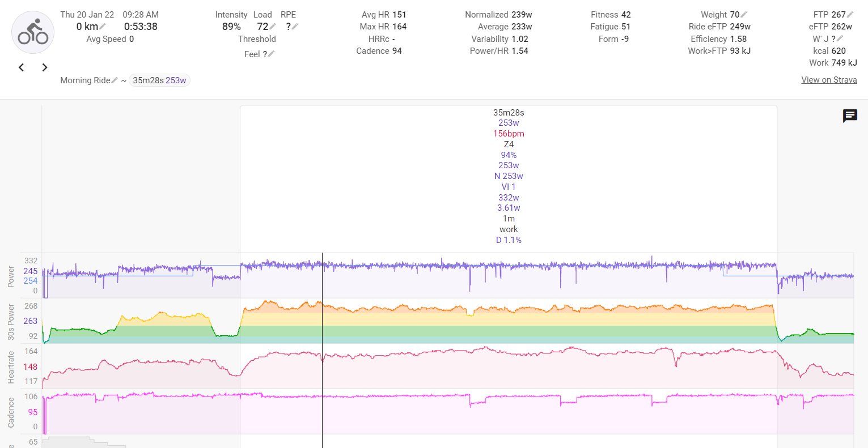Click the Threshold label under Intensity

tap(257, 39)
